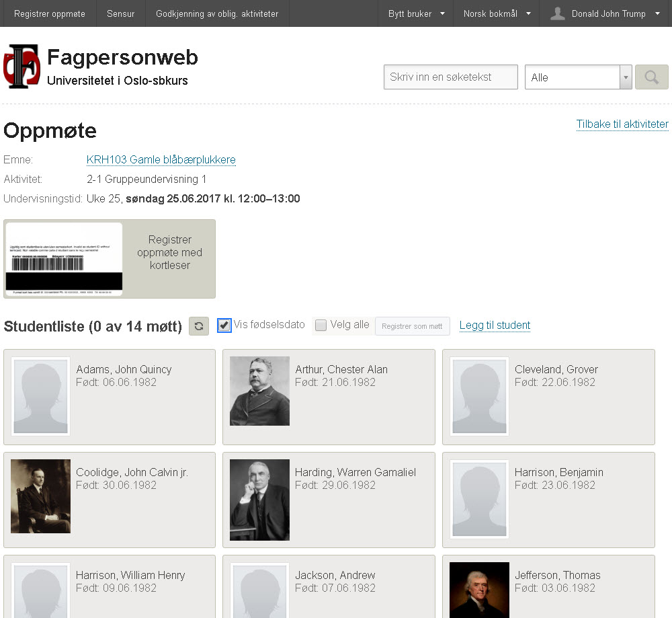Click the student card barcode image

click(65, 259)
